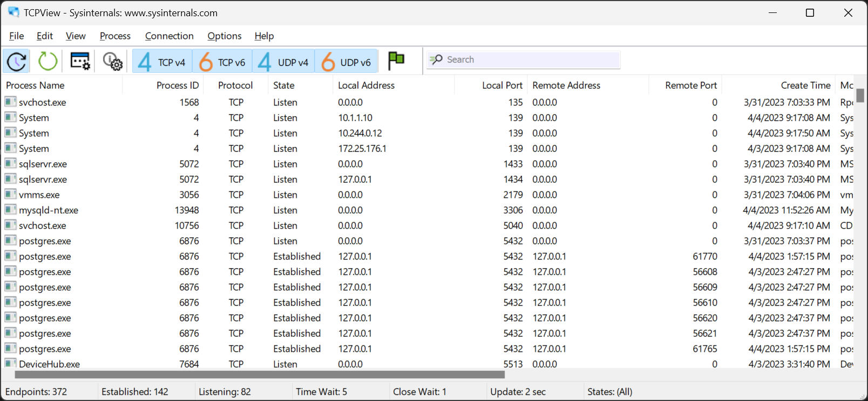Click postgres.exe icon with remote port 56621
Image resolution: width=868 pixels, height=401 pixels.
pyautogui.click(x=10, y=332)
